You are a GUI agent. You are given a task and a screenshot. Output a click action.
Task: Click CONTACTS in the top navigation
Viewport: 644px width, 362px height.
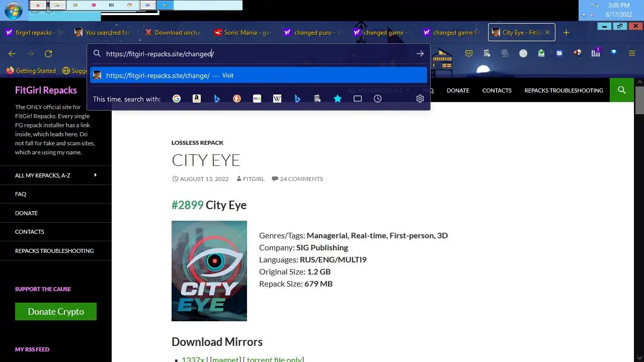497,90
